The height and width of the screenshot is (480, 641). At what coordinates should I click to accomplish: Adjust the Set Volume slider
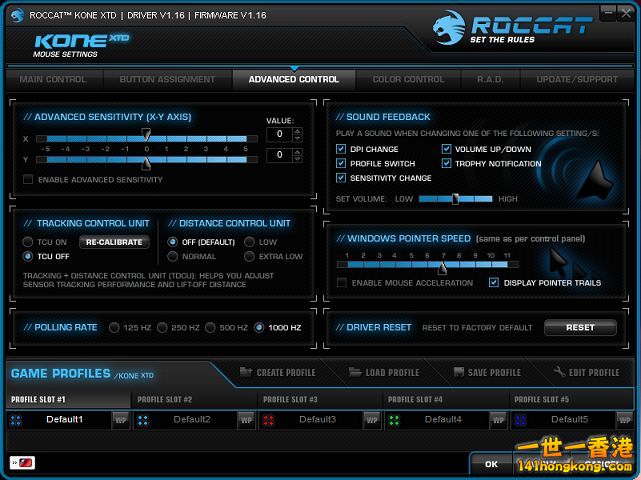coord(455,199)
